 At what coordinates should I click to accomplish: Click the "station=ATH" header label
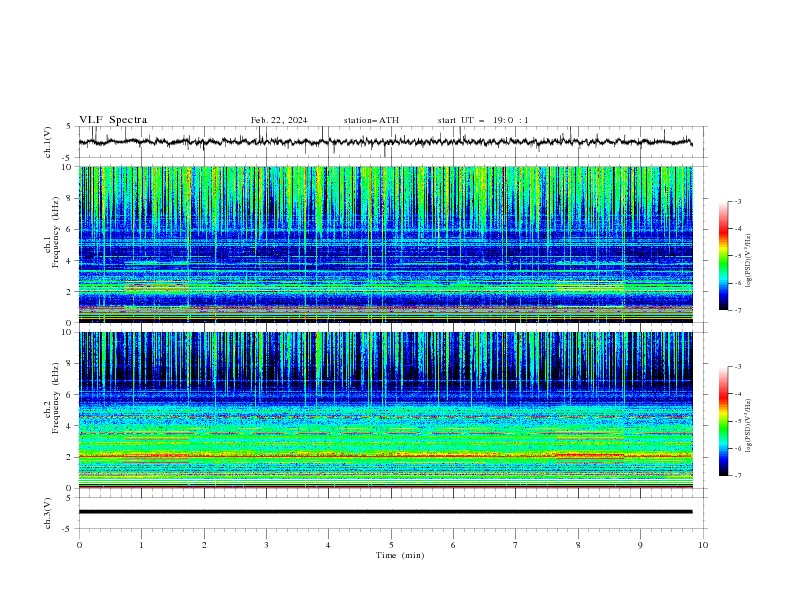371,120
